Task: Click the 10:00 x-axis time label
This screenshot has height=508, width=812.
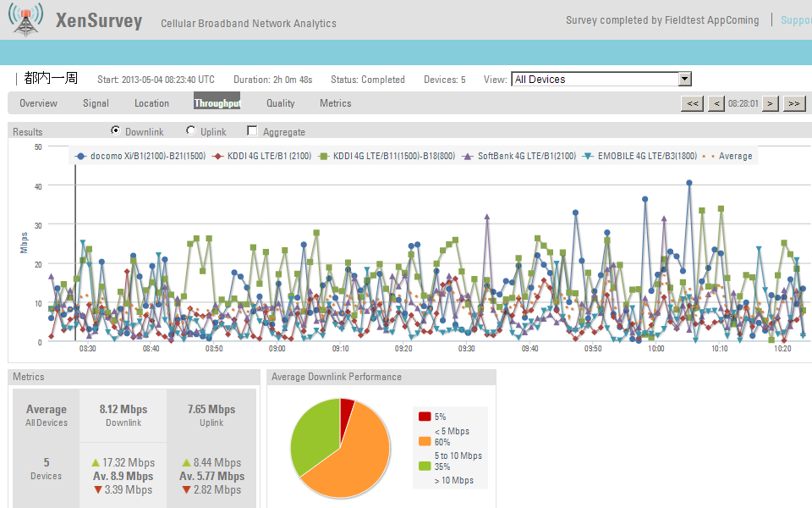Action: pyautogui.click(x=656, y=349)
